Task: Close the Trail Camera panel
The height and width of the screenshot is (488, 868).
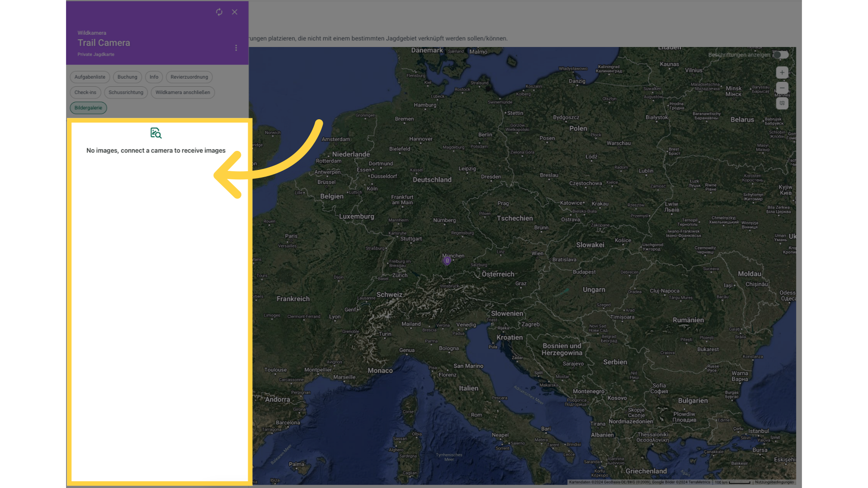Action: [x=235, y=12]
